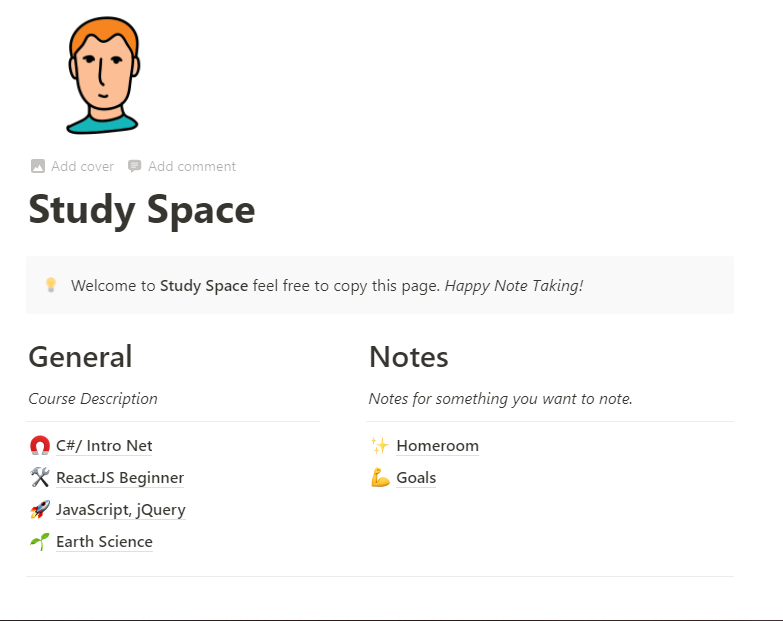This screenshot has width=783, height=621.
Task: Go to the JavaScript, jQuery page
Action: point(121,510)
